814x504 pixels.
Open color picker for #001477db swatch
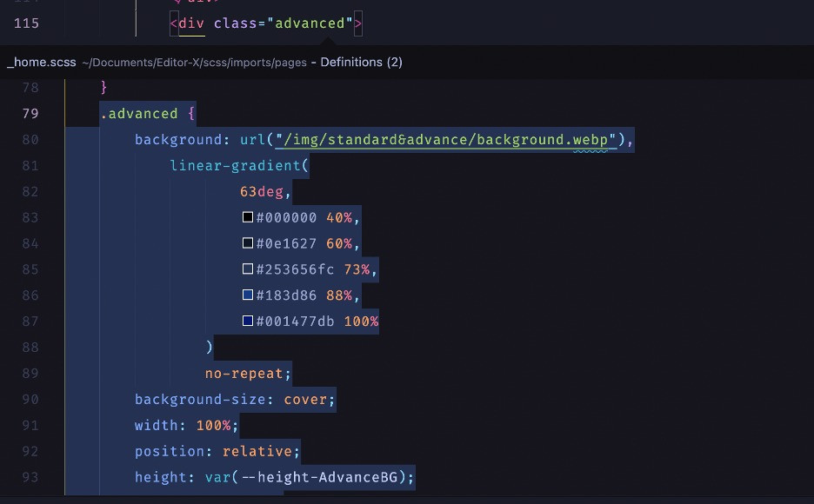(248, 321)
